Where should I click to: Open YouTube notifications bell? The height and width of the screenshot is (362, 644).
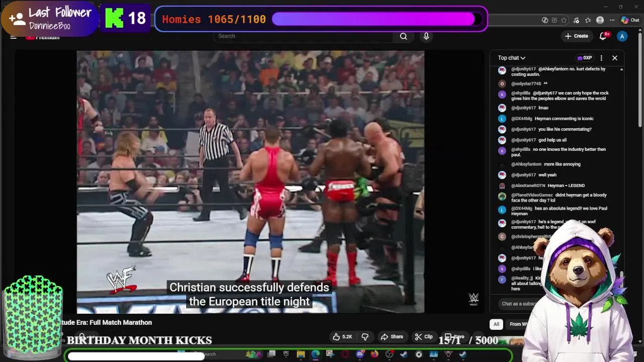tap(603, 36)
